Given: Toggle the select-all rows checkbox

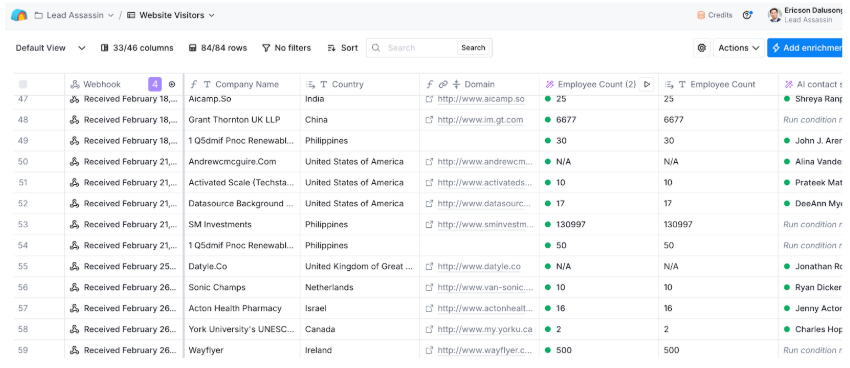Looking at the screenshot, I should [23, 85].
